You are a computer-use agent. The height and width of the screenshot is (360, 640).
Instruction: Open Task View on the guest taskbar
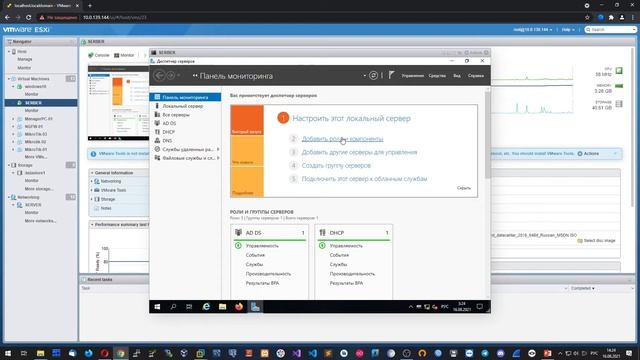click(x=189, y=307)
